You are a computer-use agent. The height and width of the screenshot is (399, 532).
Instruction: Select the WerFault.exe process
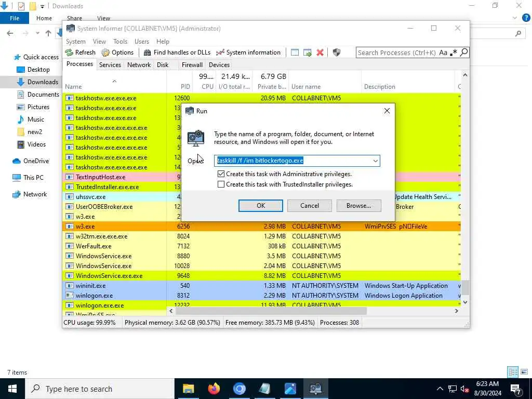(262, 246)
